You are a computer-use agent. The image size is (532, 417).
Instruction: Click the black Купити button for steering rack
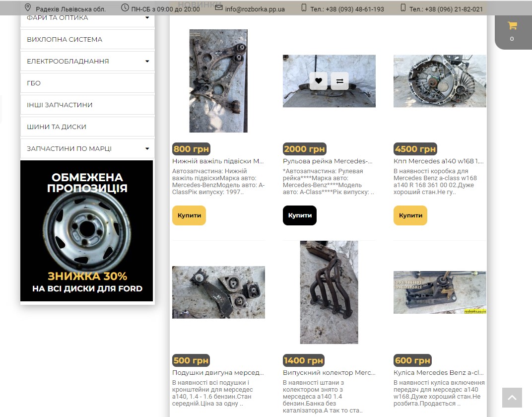pyautogui.click(x=300, y=215)
